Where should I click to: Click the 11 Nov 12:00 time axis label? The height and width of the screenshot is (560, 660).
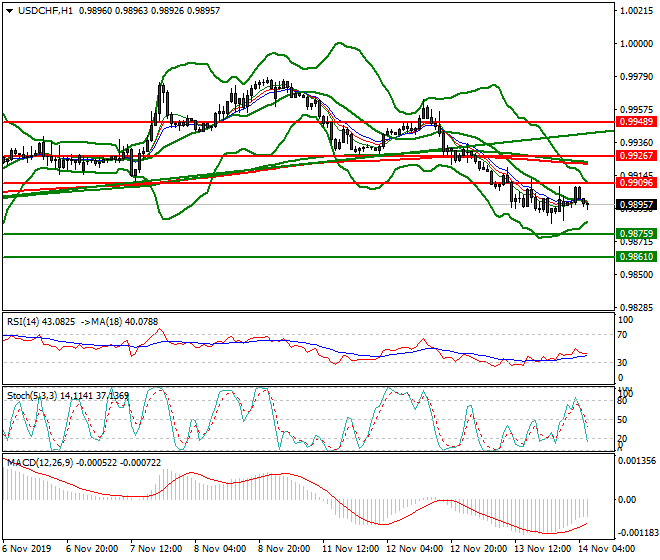click(x=350, y=549)
